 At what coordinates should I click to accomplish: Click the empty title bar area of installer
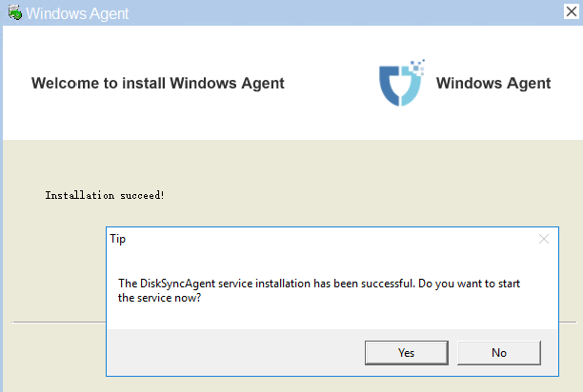pos(346,13)
